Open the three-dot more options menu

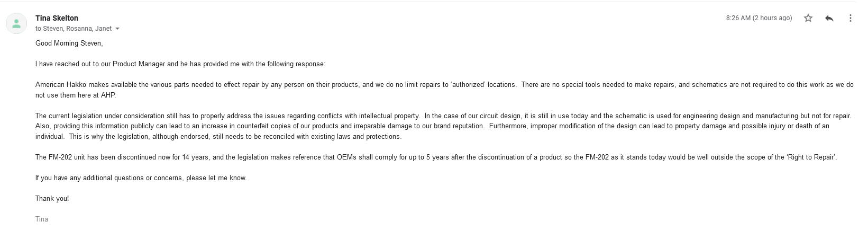(850, 18)
